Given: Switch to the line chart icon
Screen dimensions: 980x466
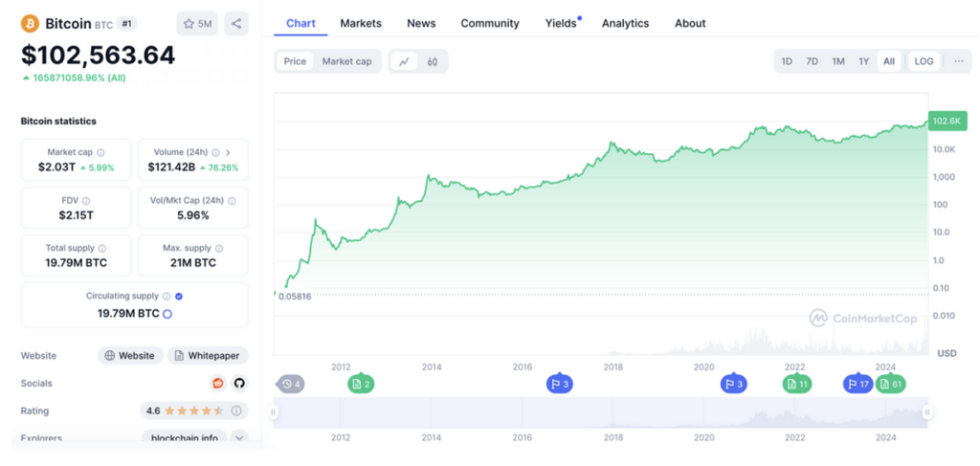Looking at the screenshot, I should pyautogui.click(x=405, y=61).
